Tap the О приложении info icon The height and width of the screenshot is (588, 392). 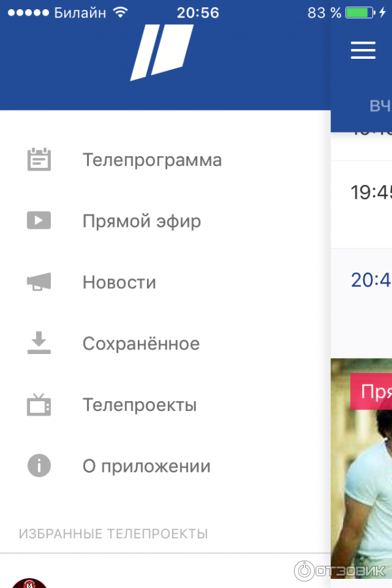[39, 466]
